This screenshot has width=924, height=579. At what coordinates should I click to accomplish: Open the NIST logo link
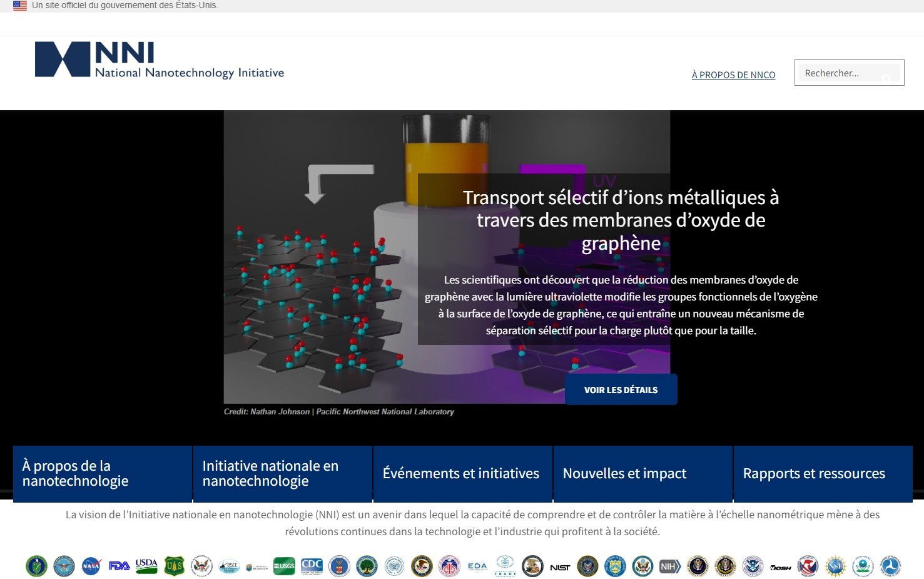tap(560, 567)
